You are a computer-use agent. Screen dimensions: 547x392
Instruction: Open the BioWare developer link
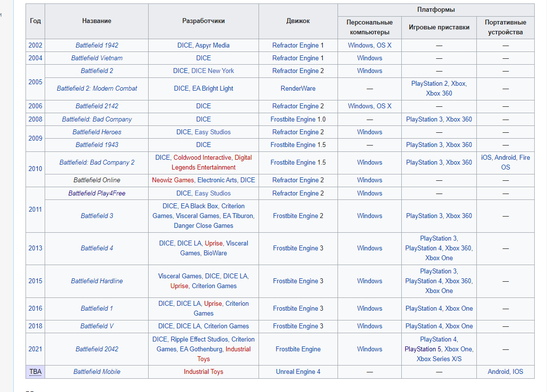click(x=215, y=253)
